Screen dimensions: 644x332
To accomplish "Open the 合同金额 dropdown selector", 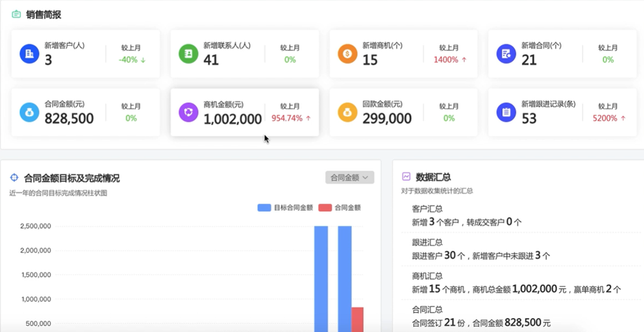I will (x=349, y=178).
